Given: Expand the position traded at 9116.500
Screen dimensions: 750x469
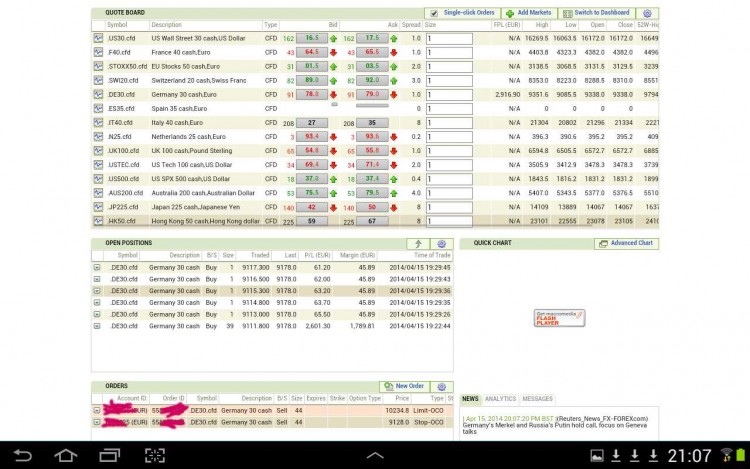Looking at the screenshot, I should point(97,279).
